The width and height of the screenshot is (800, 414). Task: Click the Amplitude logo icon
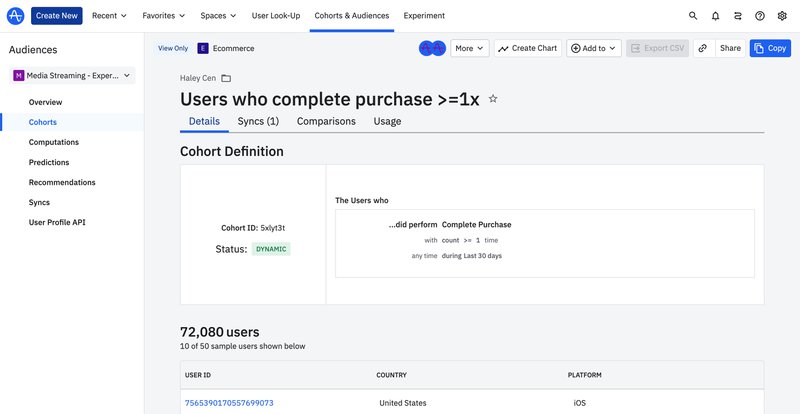(x=15, y=15)
